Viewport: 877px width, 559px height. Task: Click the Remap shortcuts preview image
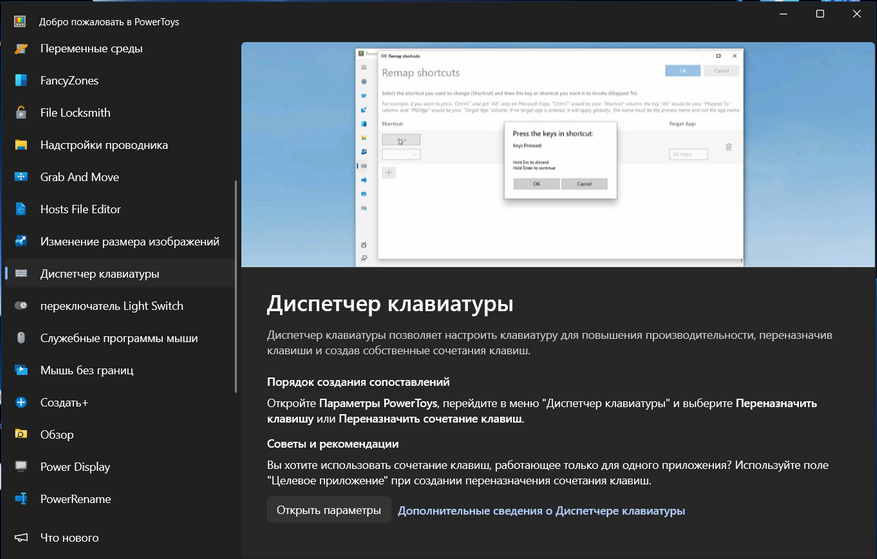[558, 154]
